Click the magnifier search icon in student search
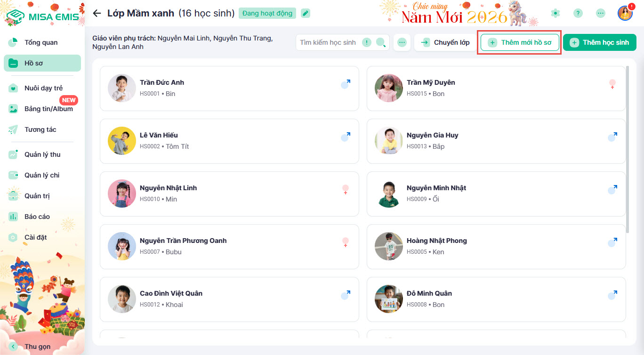The width and height of the screenshot is (644, 355). pos(381,43)
